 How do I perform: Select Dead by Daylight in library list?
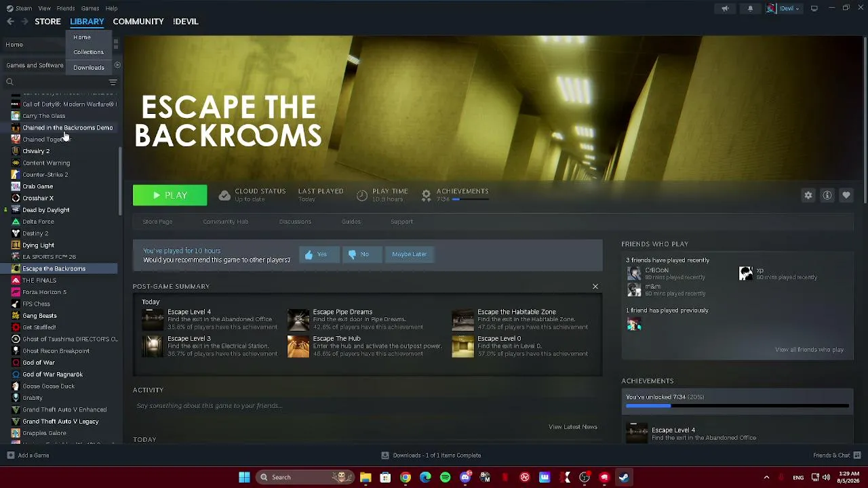pyautogui.click(x=46, y=210)
